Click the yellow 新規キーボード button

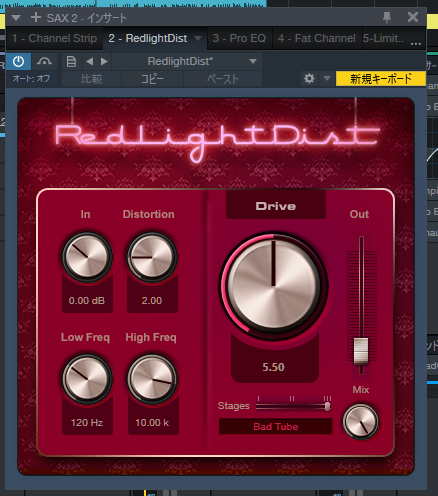tap(380, 79)
